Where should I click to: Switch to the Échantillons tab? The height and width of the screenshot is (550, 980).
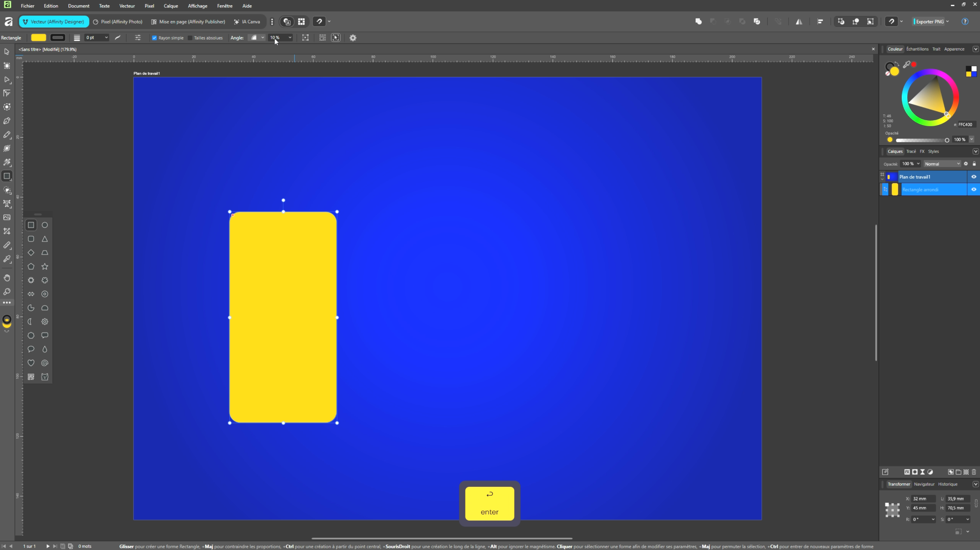[x=917, y=49]
